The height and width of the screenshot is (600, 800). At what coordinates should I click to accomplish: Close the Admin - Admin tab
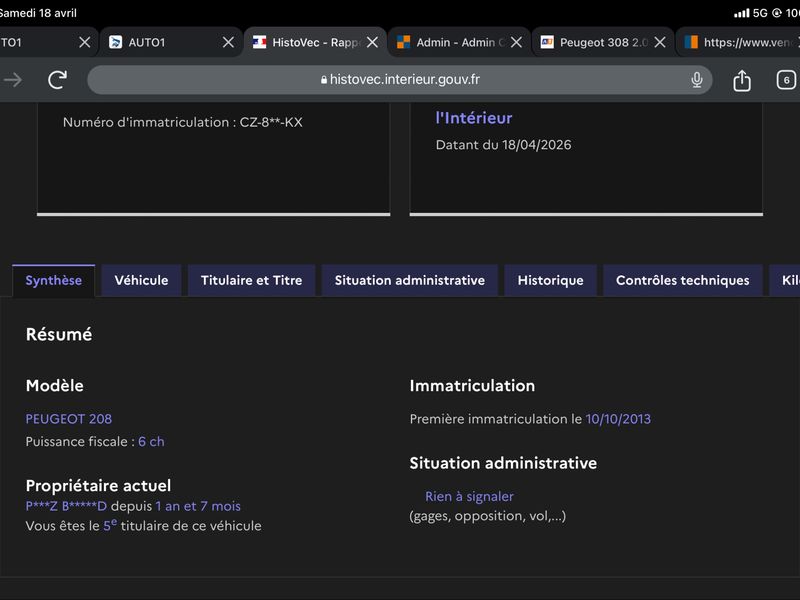tap(516, 42)
